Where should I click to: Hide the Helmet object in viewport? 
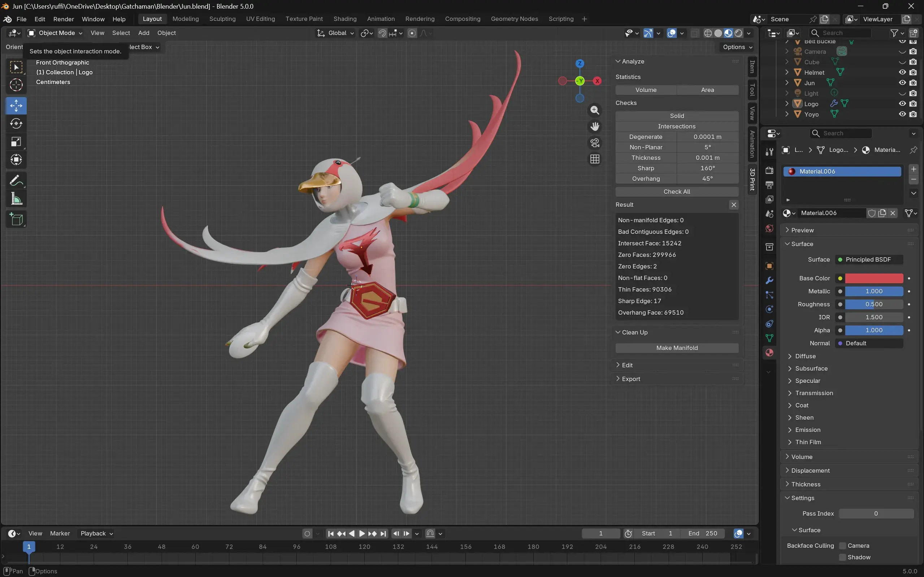pos(902,72)
